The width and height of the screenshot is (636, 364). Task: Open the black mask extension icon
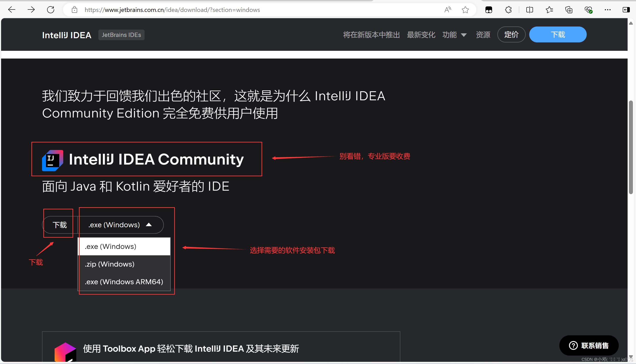click(x=489, y=10)
